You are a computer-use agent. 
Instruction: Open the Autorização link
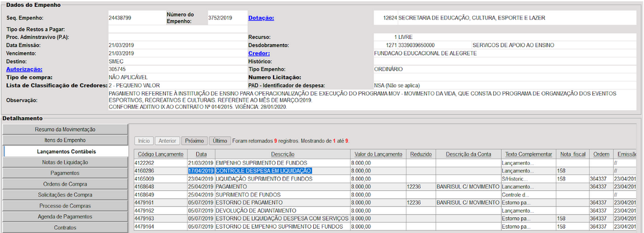(x=25, y=69)
